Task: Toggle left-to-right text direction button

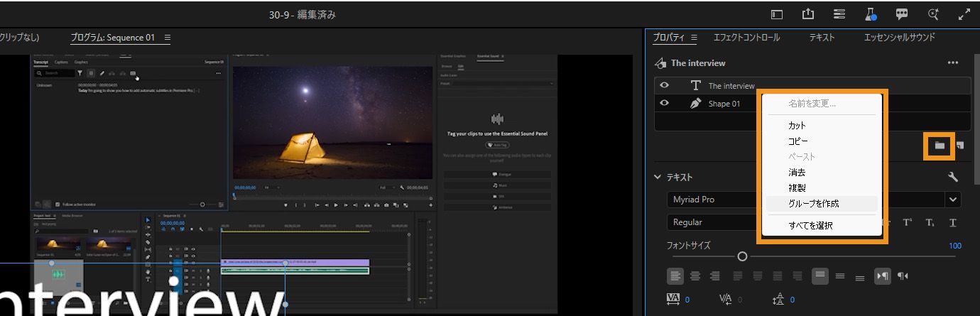Action: [x=882, y=276]
